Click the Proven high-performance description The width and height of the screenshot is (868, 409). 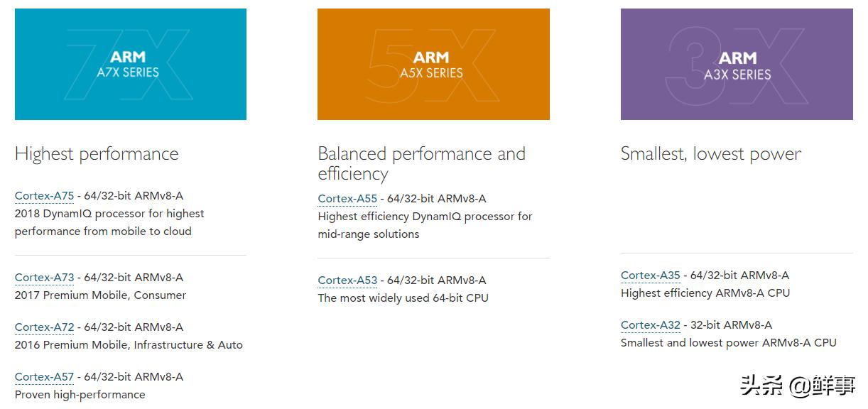[x=80, y=395]
